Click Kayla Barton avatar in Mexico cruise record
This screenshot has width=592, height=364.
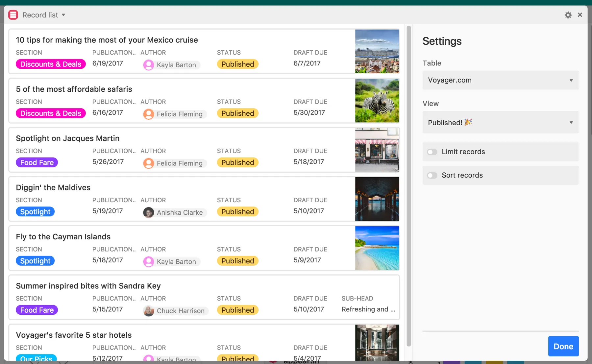coord(149,65)
